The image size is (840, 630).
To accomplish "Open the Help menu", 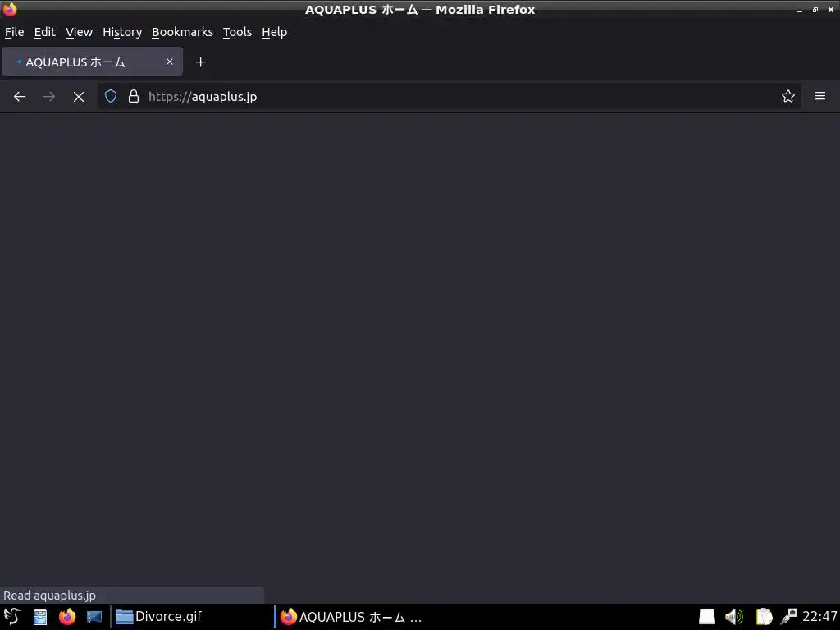I will [274, 32].
